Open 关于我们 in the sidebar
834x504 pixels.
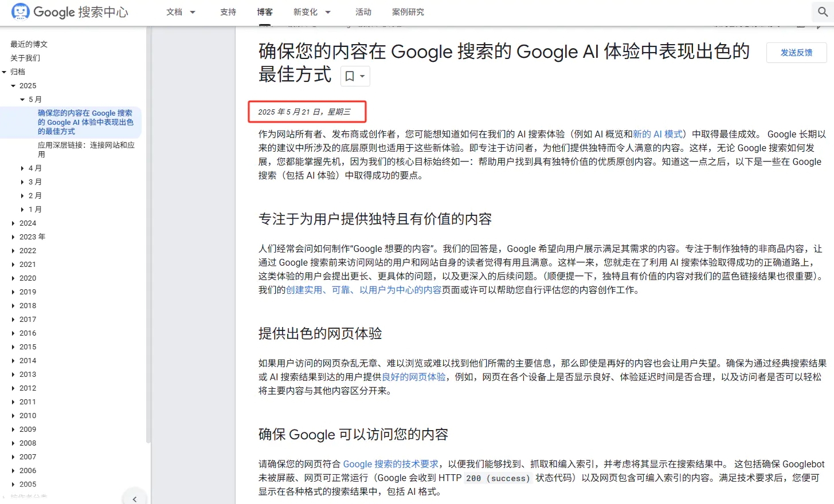[x=25, y=58]
